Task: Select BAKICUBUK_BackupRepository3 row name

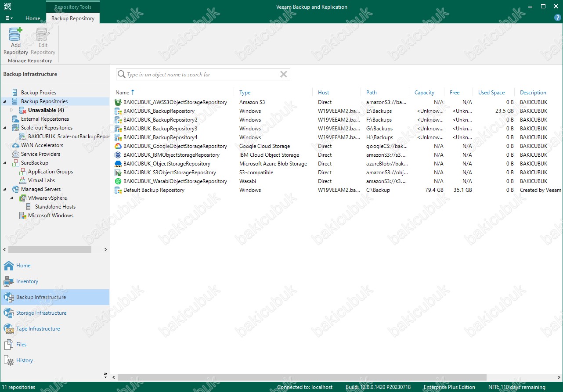Action: tap(160, 129)
